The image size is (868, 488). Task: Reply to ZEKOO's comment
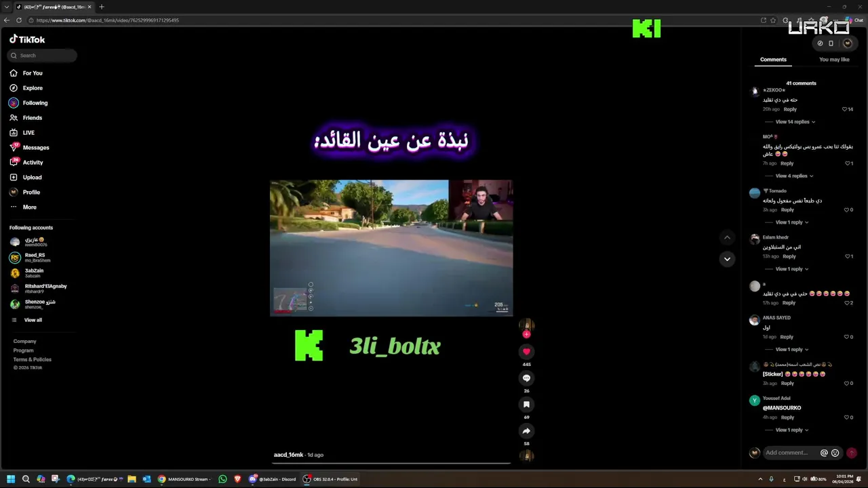(x=790, y=109)
